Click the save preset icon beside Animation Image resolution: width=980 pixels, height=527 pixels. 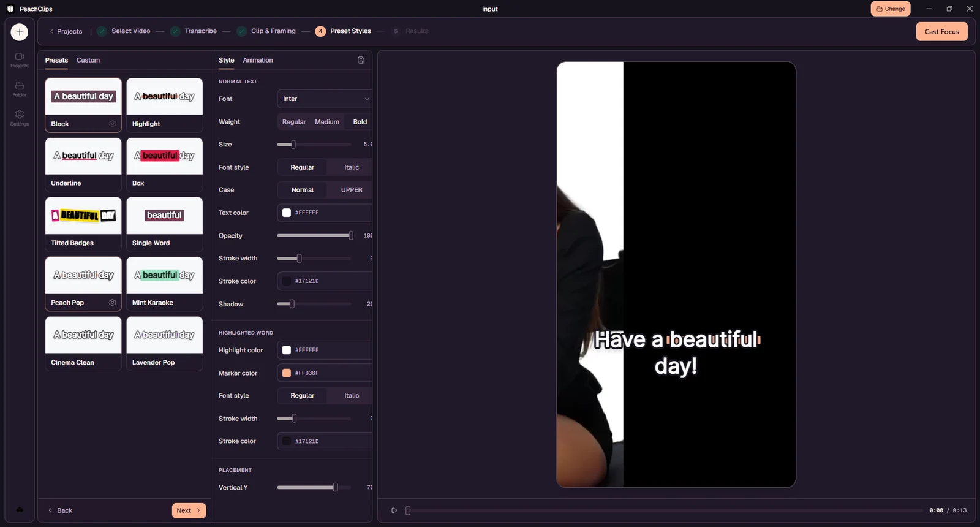coord(361,60)
